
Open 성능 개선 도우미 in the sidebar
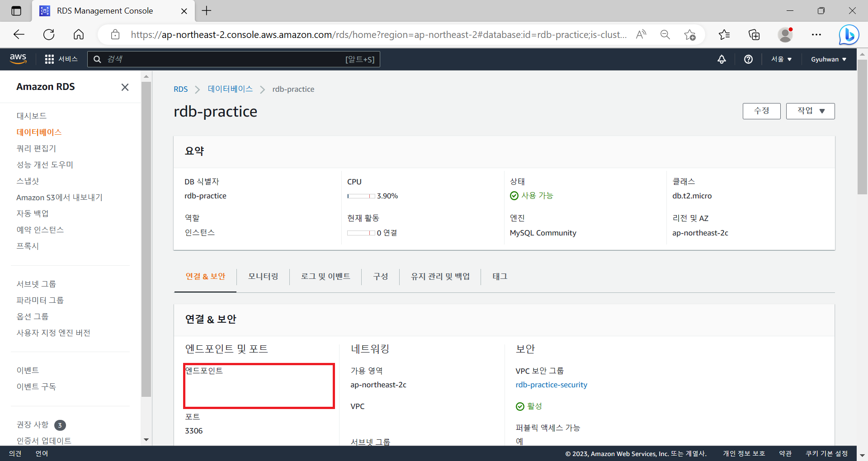pyautogui.click(x=45, y=165)
